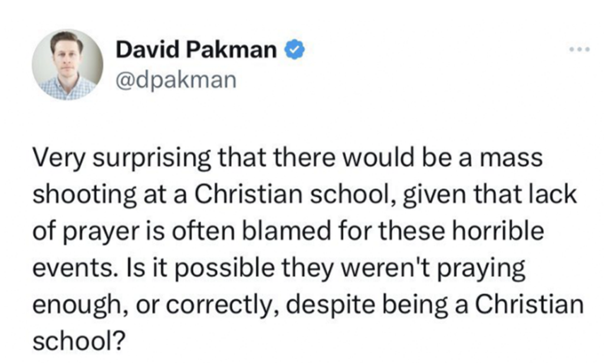This screenshot has width=604, height=364.
Task: Click the word "events." in the tweet
Action: (75, 268)
